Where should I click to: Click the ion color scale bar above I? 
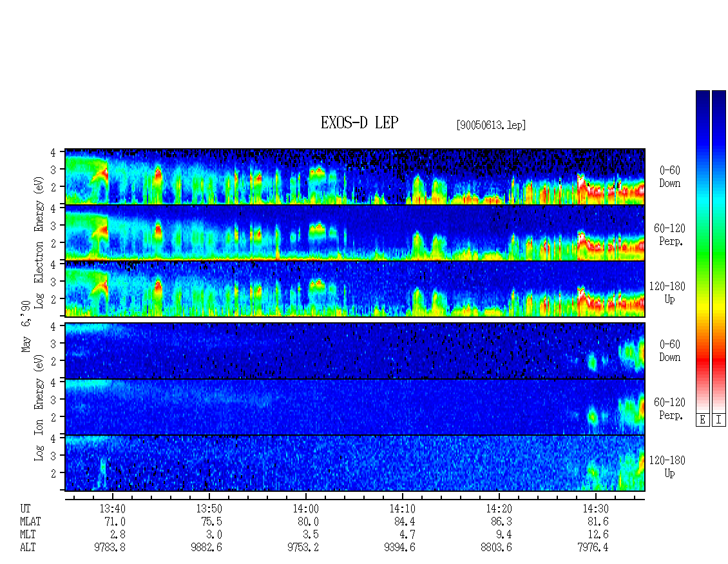(x=719, y=251)
